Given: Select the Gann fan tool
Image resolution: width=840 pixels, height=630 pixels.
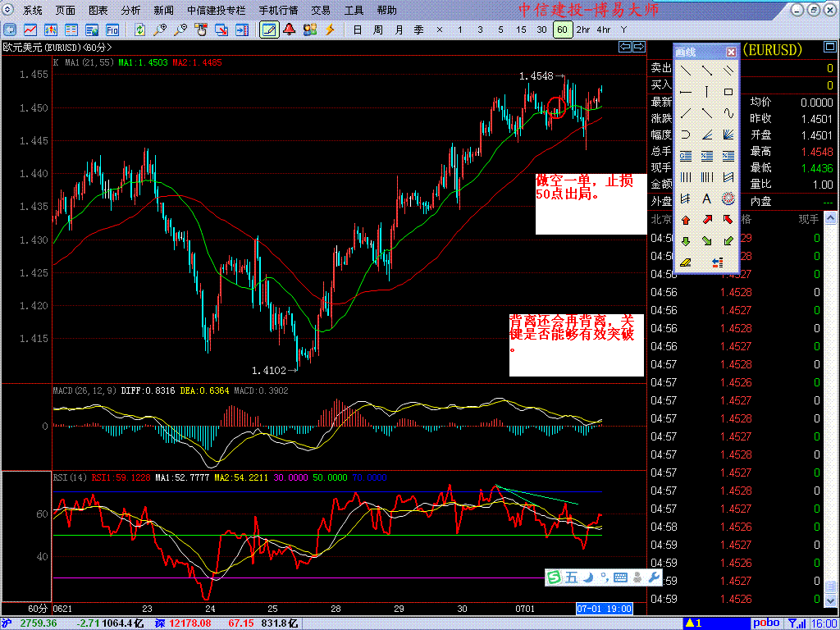Looking at the screenshot, I should 728,135.
